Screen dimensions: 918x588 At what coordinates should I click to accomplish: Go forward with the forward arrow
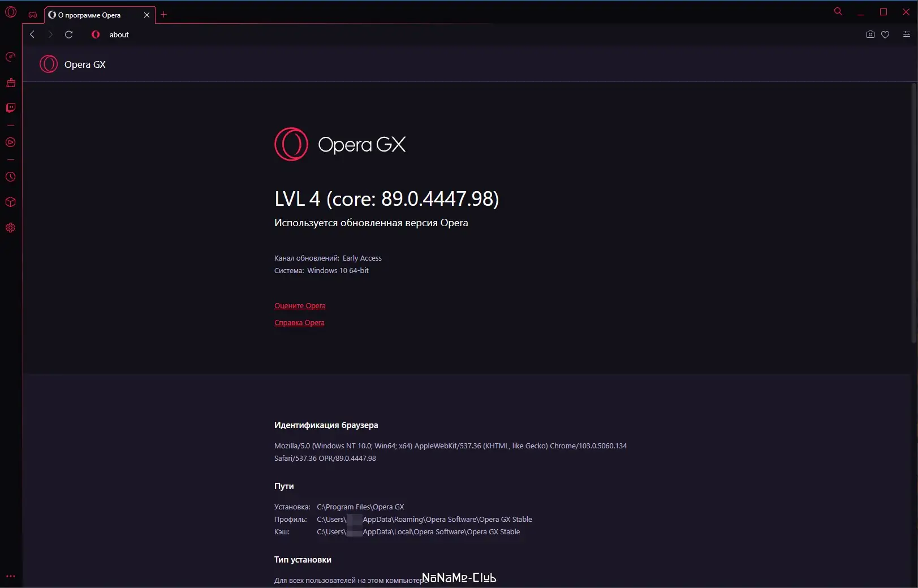(x=50, y=34)
